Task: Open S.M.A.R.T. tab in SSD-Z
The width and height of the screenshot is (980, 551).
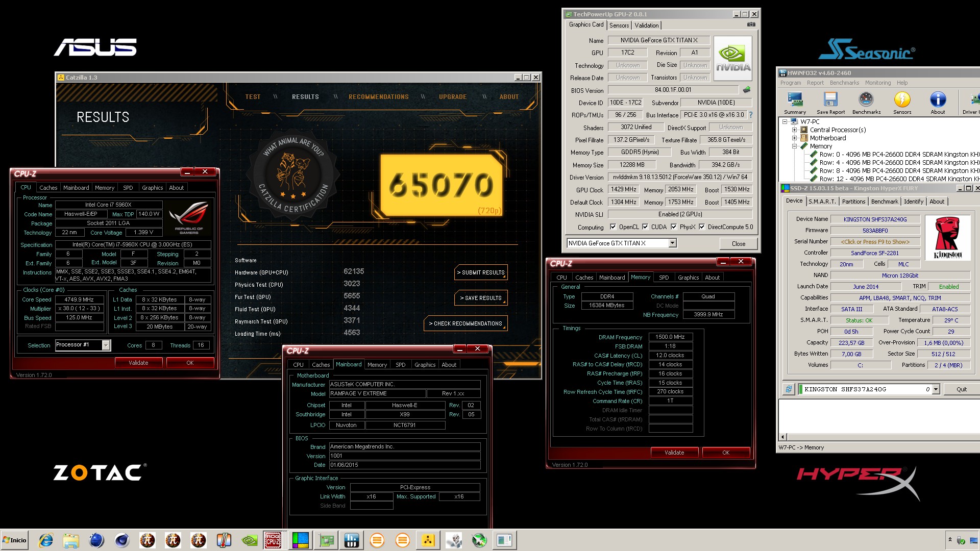Action: coord(822,202)
